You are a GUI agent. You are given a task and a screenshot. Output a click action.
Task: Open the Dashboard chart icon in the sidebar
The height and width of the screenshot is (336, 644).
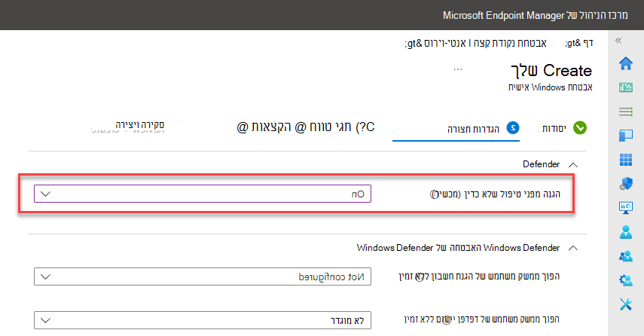pyautogui.click(x=625, y=87)
